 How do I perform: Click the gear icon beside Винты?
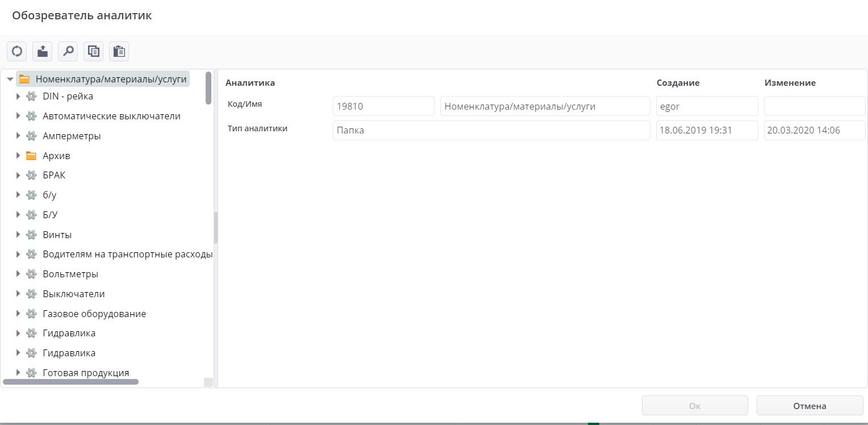click(32, 235)
